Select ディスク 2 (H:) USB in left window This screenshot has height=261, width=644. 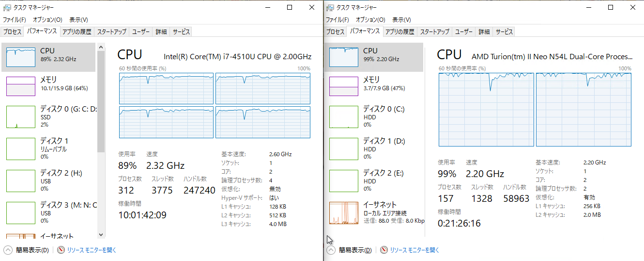click(x=49, y=180)
